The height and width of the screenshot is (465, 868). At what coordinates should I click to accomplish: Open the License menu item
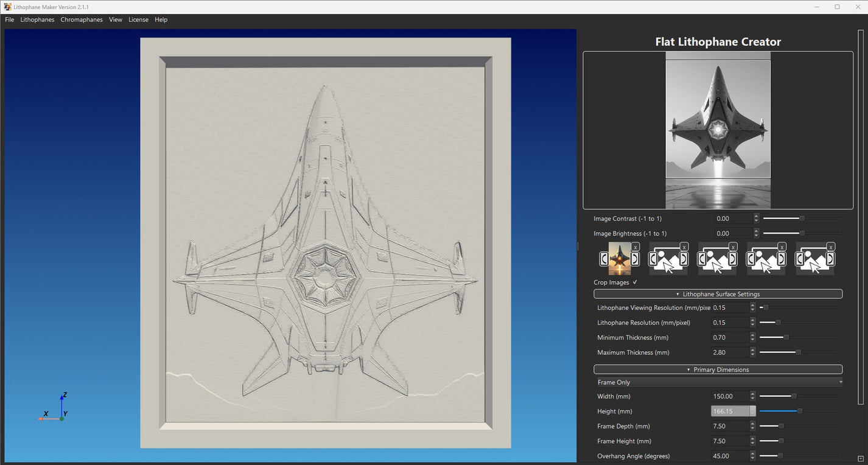tap(138, 19)
